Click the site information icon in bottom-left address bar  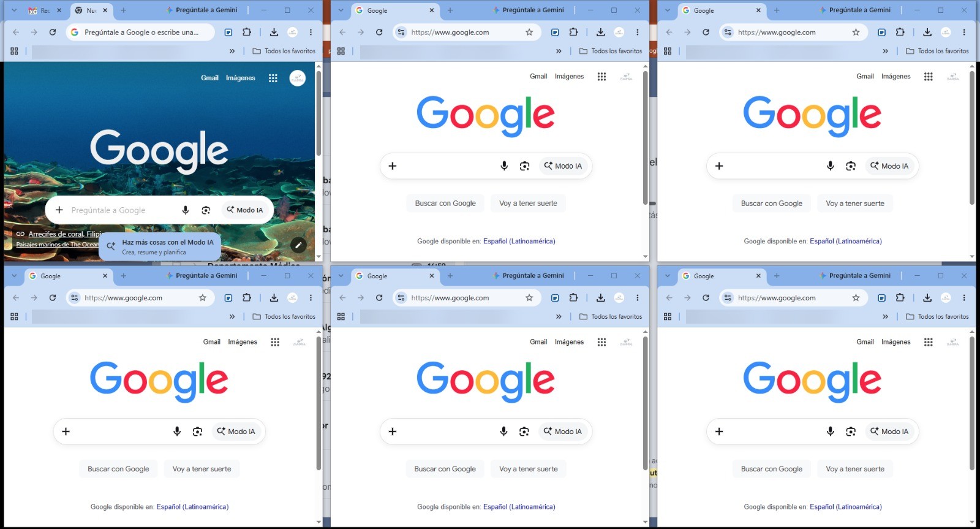pyautogui.click(x=74, y=297)
